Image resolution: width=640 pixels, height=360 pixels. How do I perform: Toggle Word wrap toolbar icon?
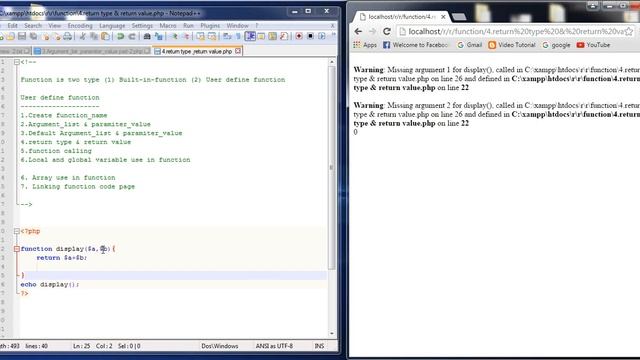[x=227, y=36]
